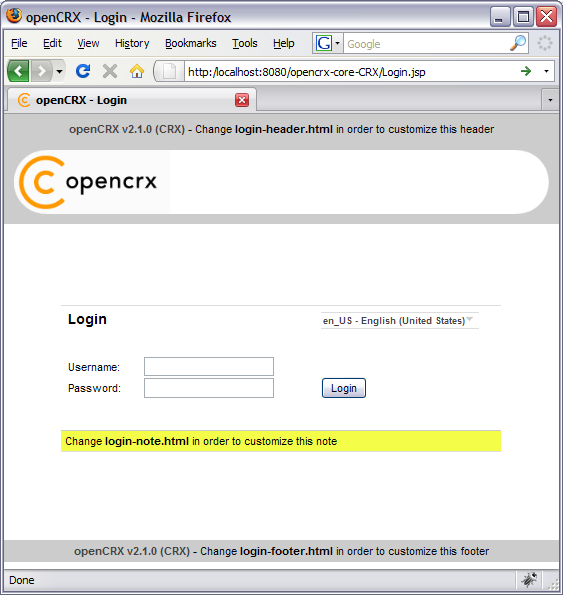
Task: Close the openCRX - Login tab
Action: tap(242, 100)
